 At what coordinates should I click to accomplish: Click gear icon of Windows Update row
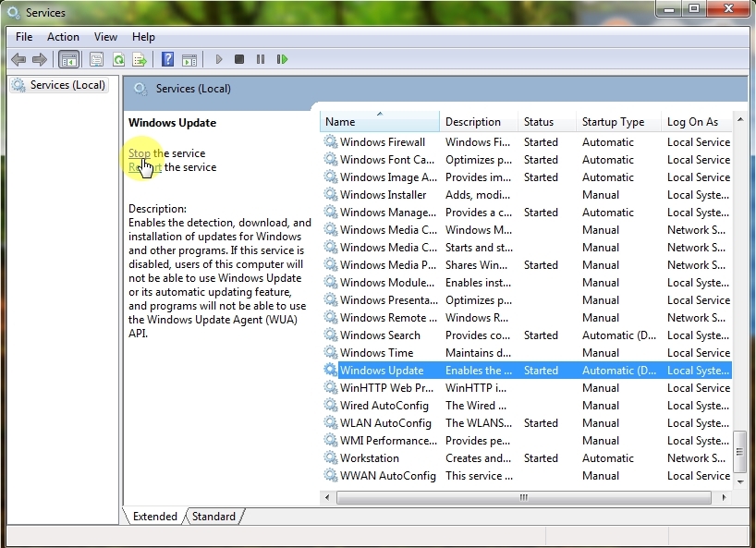(330, 370)
